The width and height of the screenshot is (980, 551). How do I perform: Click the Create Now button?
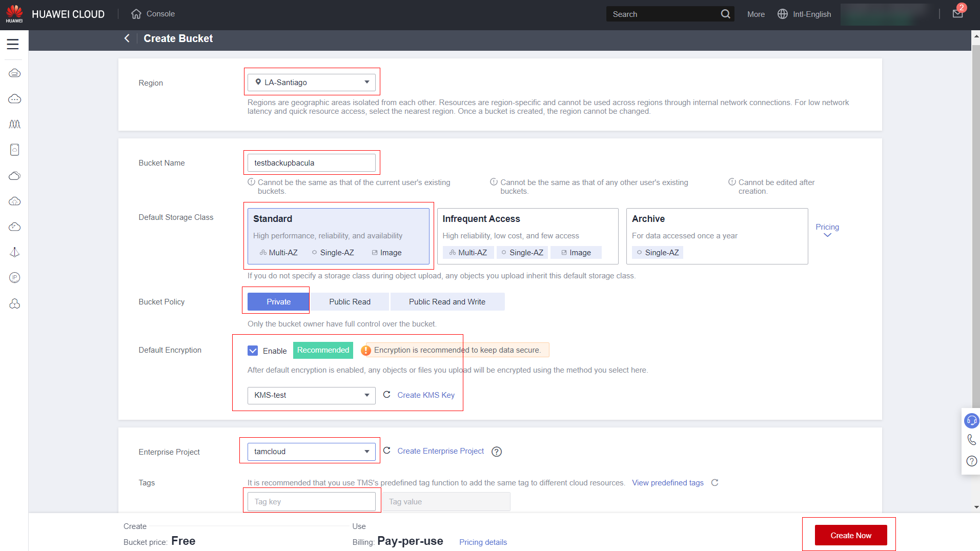point(850,535)
